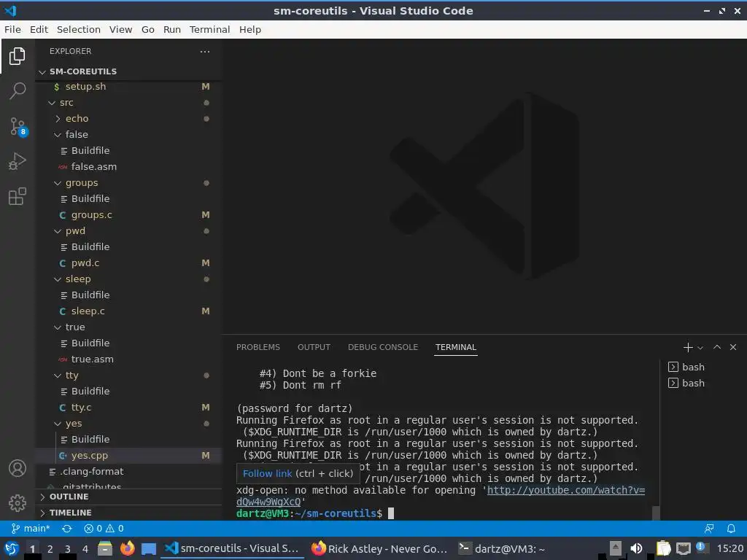The image size is (747, 560).
Task: Open errors and warnings count
Action: (x=104, y=528)
